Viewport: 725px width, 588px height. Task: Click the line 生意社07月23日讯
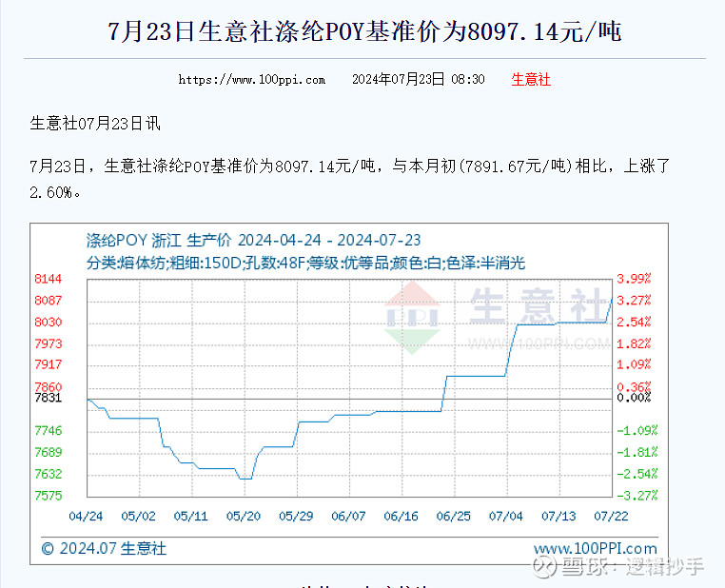(95, 123)
